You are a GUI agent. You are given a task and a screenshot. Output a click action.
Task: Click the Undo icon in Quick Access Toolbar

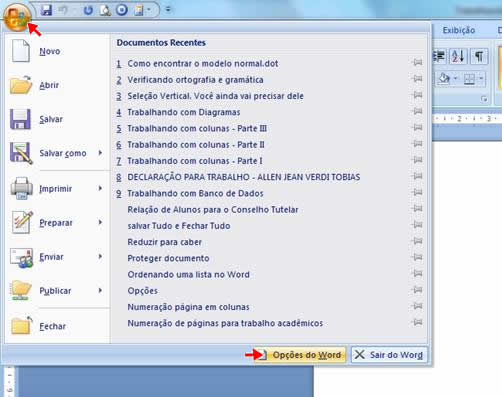(63, 10)
